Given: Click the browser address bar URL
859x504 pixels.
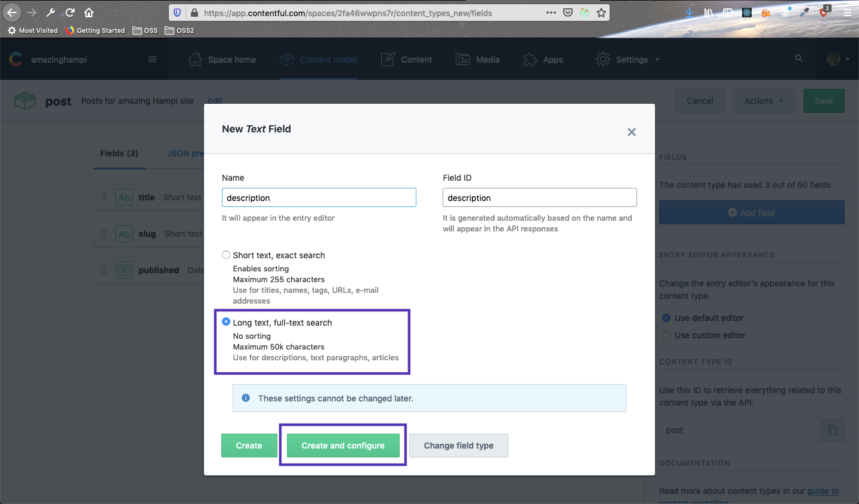Looking at the screenshot, I should tap(348, 13).
